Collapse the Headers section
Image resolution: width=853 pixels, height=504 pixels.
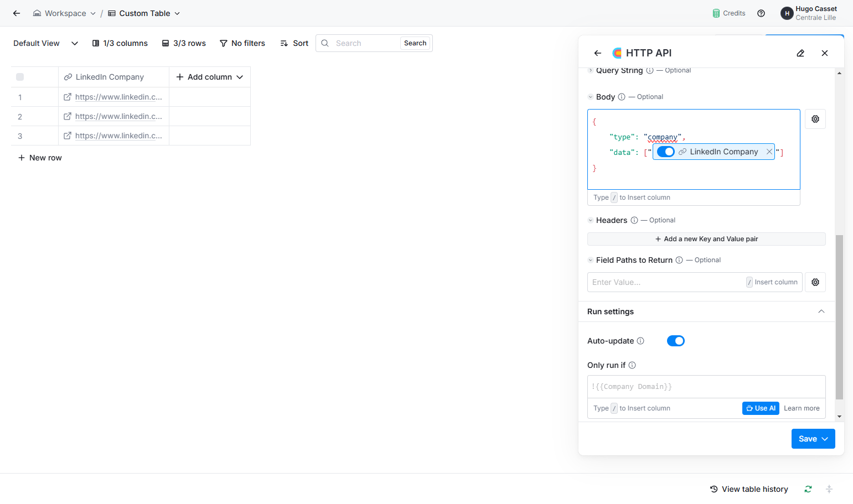tap(591, 220)
